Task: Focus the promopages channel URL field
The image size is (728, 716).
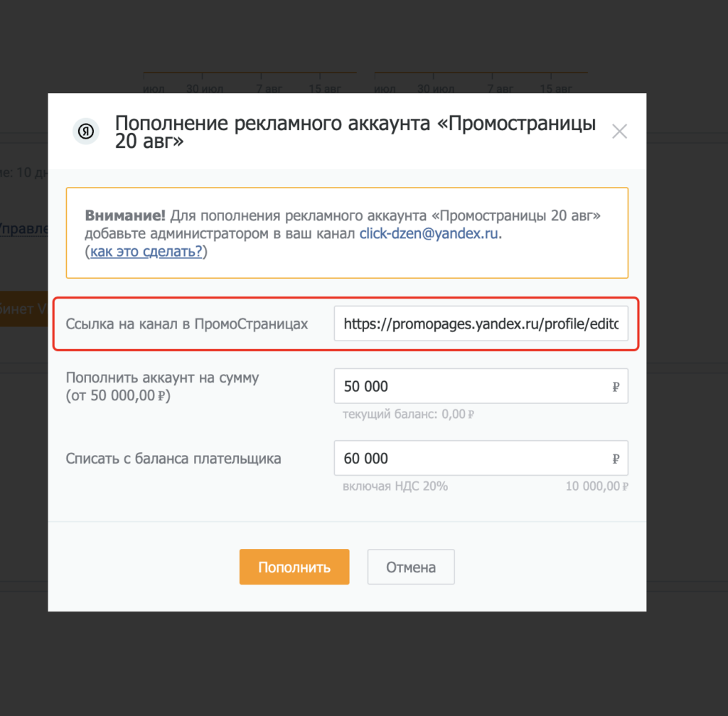Action: (481, 324)
